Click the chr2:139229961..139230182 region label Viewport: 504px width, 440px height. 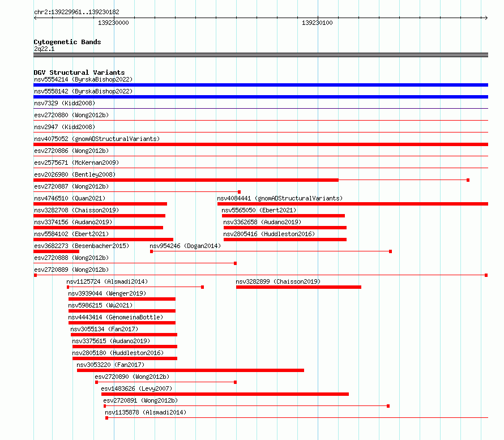[x=76, y=12]
